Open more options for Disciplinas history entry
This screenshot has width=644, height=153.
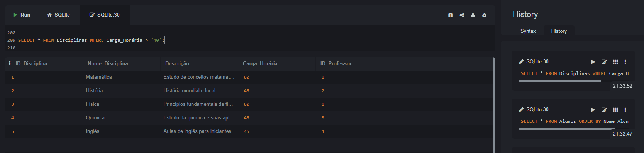(625, 62)
